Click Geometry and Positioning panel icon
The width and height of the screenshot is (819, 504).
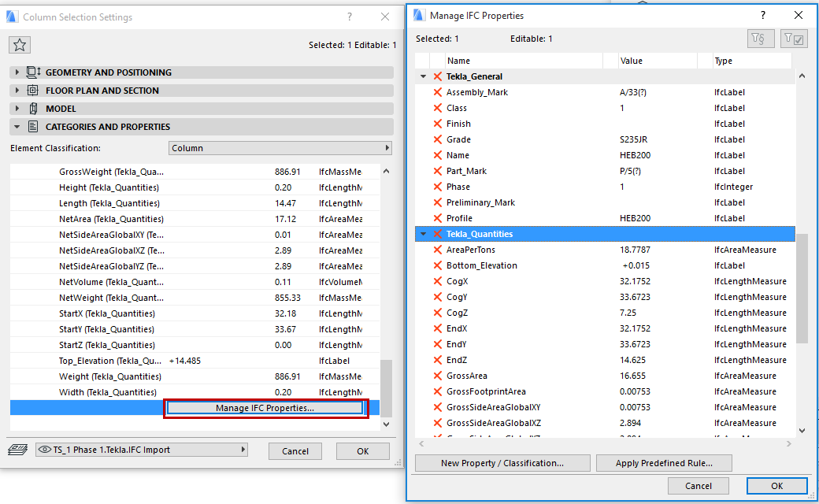(x=33, y=72)
